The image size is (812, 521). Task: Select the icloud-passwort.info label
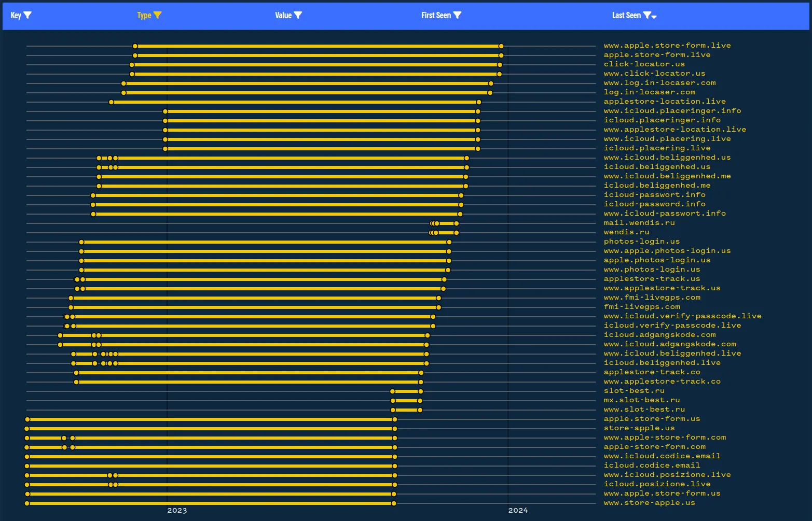click(655, 195)
